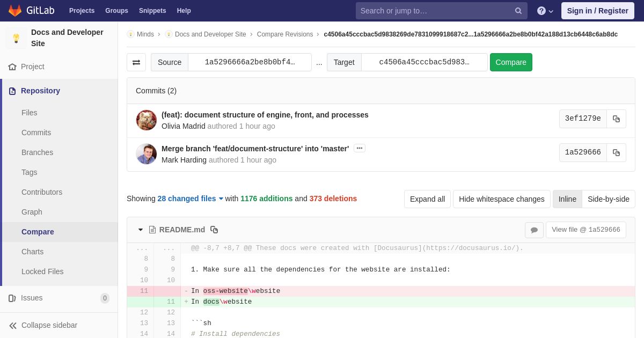Hide whitespace changes in the diff
Screen dimensions: 644x338
pos(502,199)
